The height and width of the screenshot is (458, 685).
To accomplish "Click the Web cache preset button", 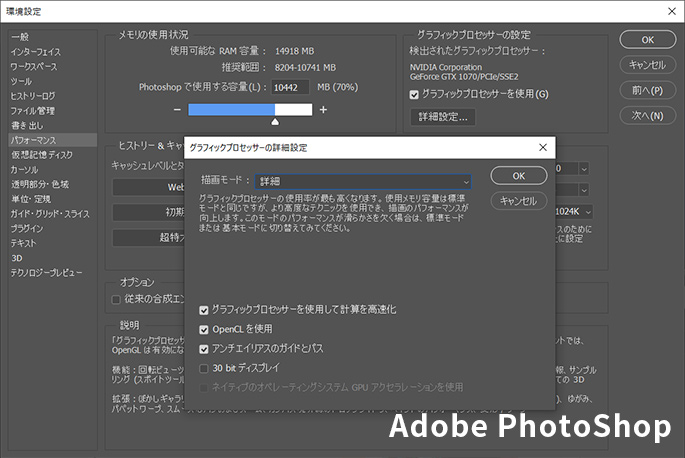I will (x=149, y=187).
